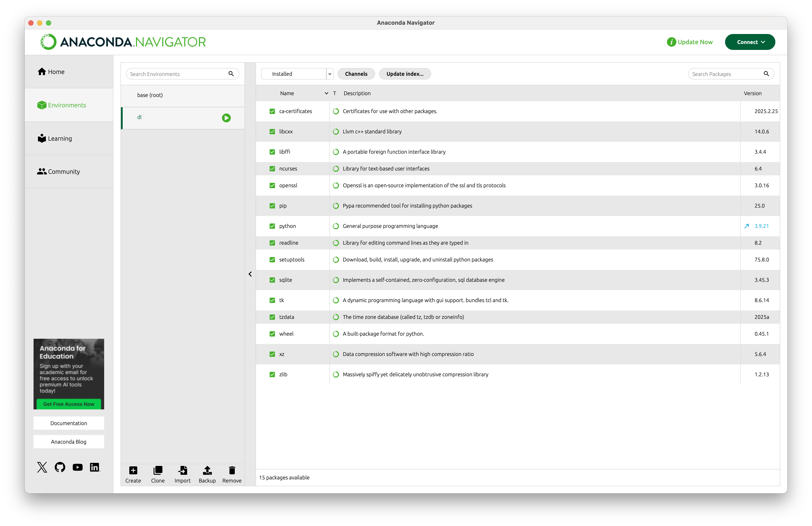Click the Name column sort arrow
This screenshot has height=526, width=812.
326,93
